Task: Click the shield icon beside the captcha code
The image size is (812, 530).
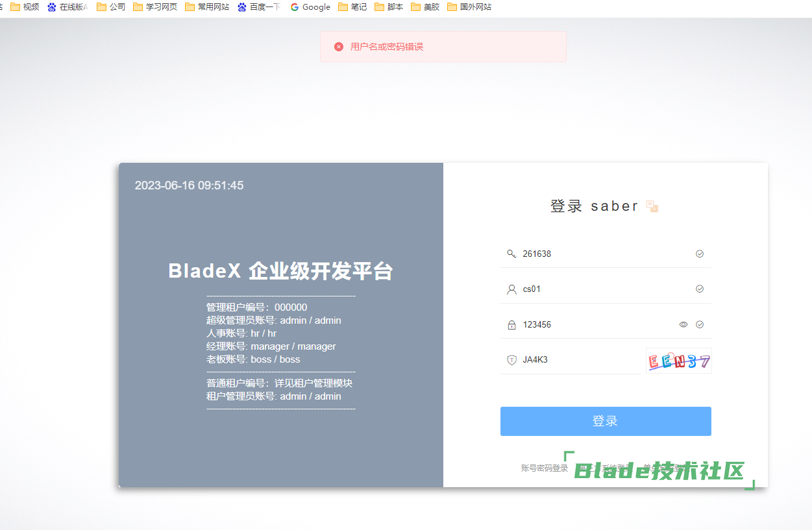Action: tap(511, 360)
